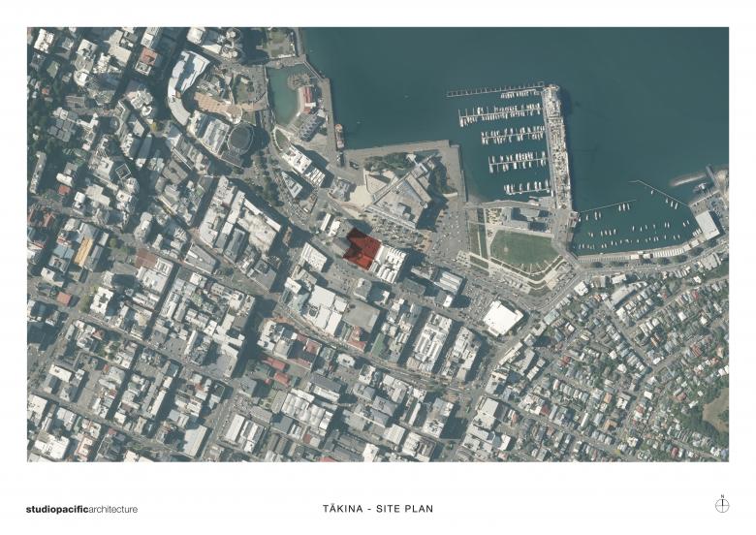Select the TĀKINA - SITE PLAN title

coord(378,509)
